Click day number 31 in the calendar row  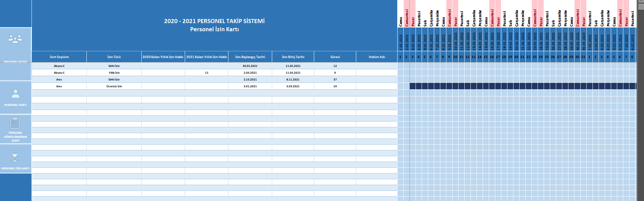583,57
